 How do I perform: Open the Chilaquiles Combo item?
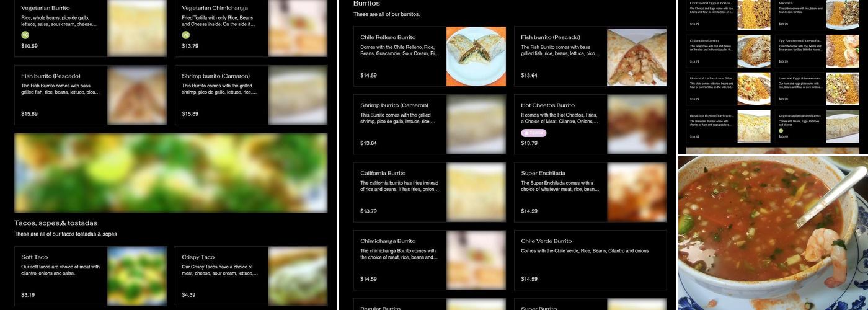(728, 51)
